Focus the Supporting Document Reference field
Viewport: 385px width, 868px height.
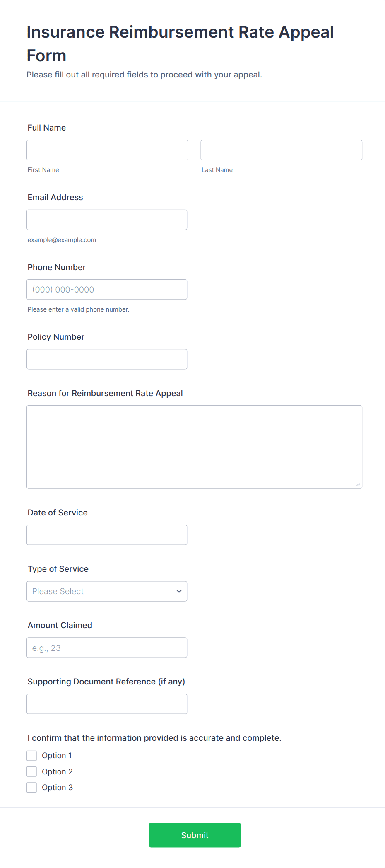pyautogui.click(x=107, y=704)
